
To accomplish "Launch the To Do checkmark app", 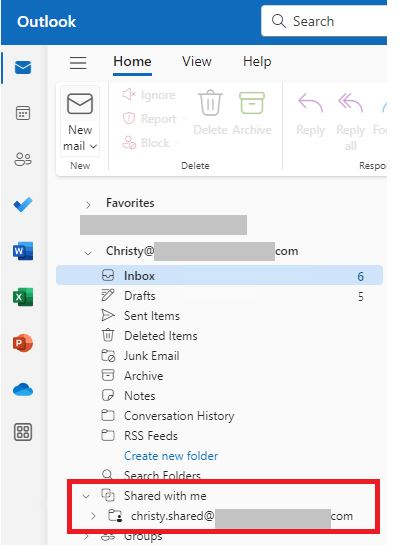I will [x=23, y=205].
